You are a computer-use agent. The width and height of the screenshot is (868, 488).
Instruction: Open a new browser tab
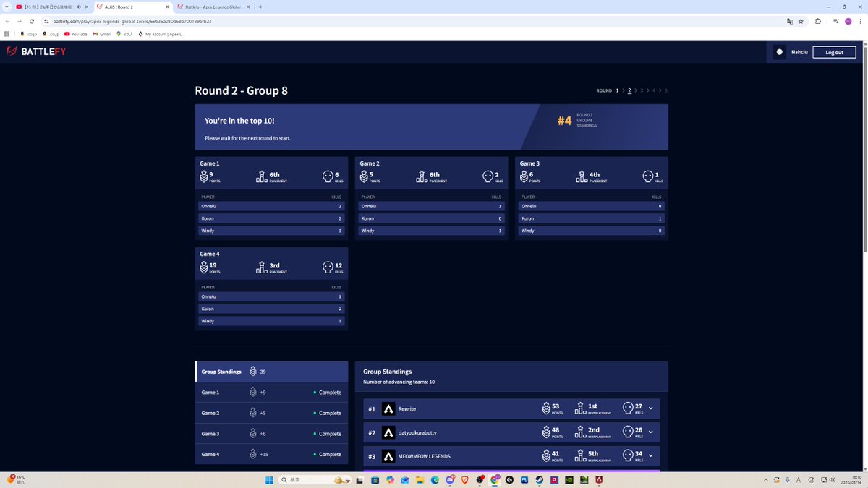tap(260, 7)
